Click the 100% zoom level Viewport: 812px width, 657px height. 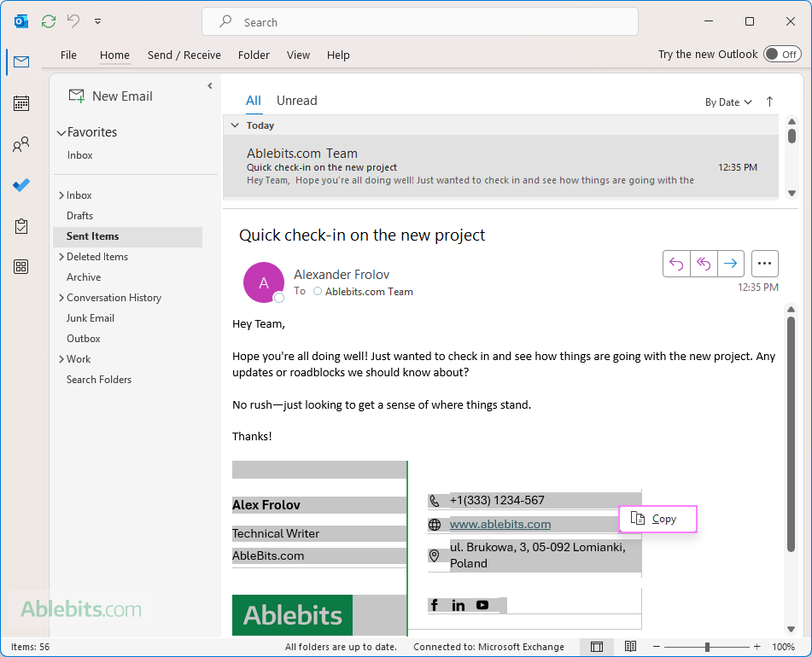(784, 647)
